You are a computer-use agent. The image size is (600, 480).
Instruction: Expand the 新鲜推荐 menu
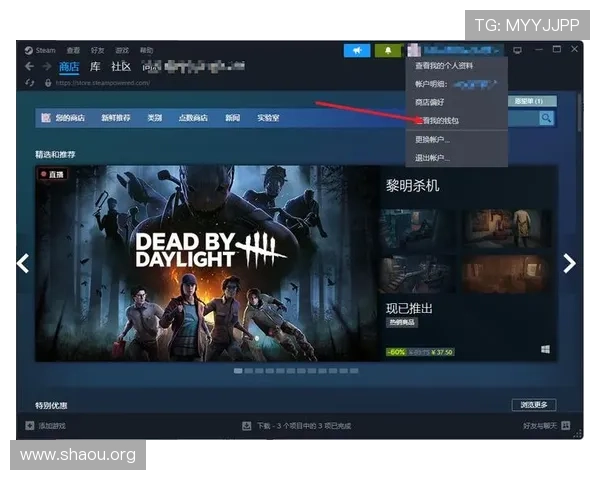coord(116,118)
